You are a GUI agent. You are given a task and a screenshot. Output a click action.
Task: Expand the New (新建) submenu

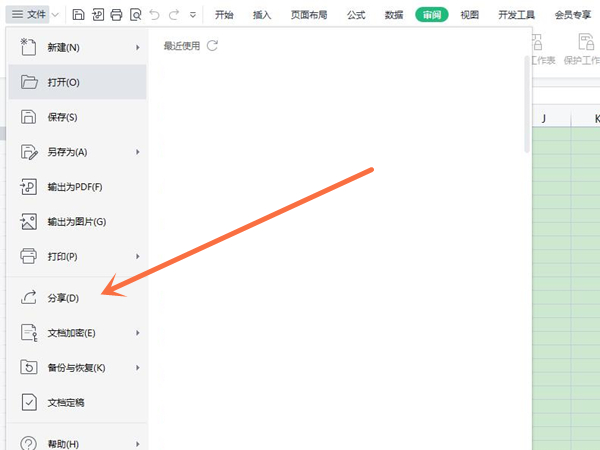click(137, 47)
